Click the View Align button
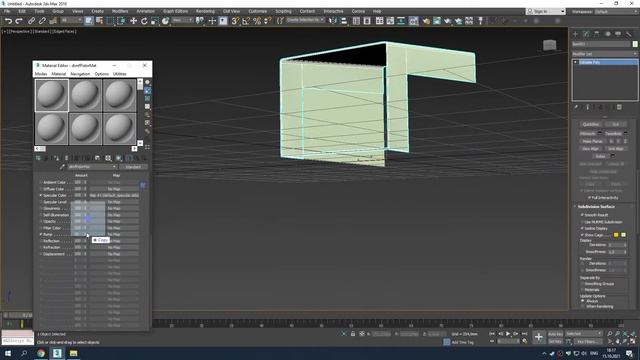The height and width of the screenshot is (360, 640). (x=591, y=149)
